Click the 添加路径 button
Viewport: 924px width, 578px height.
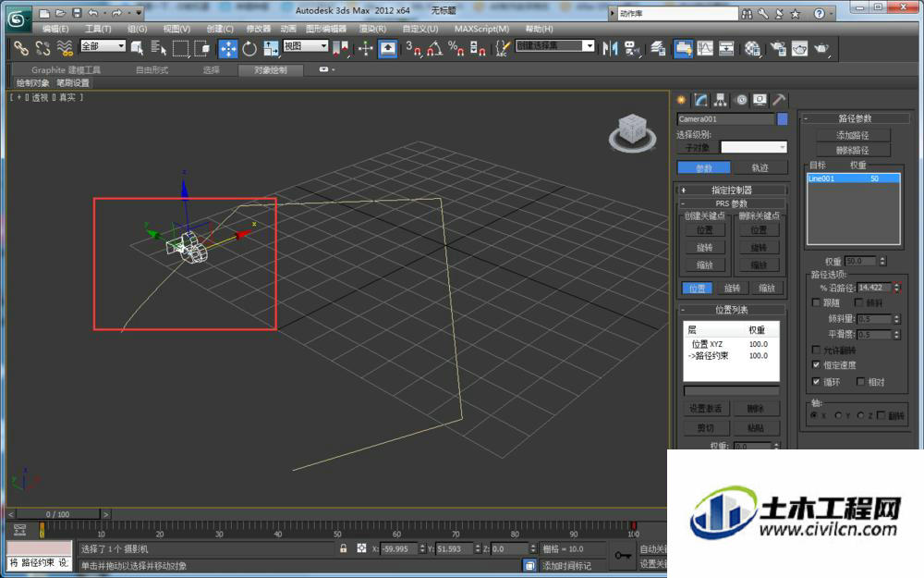click(x=853, y=135)
